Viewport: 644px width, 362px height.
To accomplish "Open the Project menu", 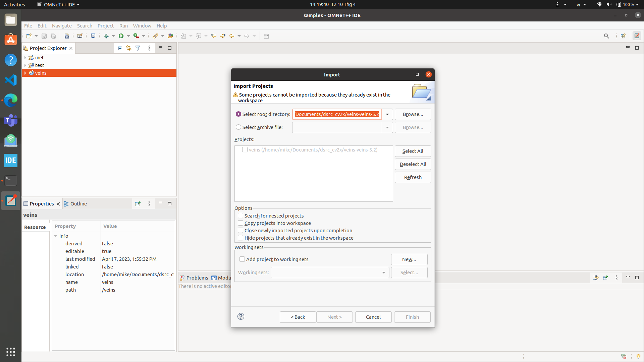I will (105, 26).
